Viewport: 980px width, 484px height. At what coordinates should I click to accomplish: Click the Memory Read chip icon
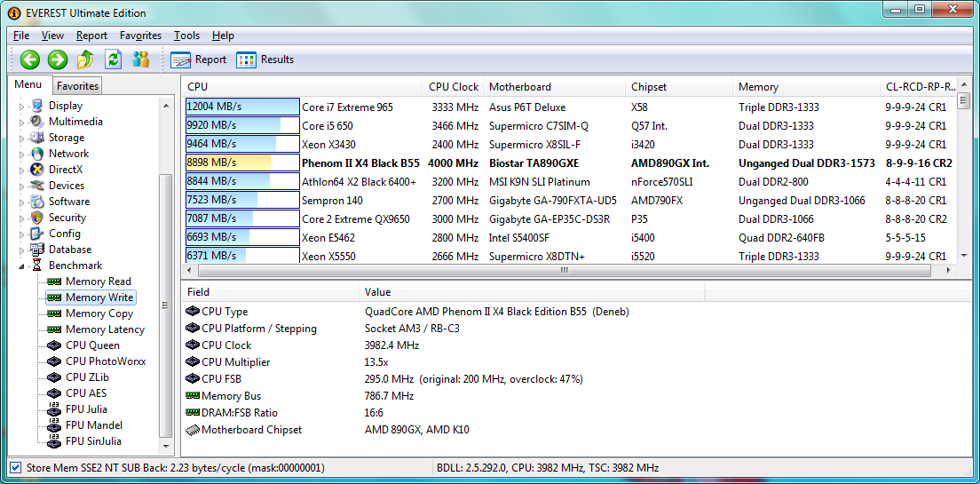click(x=54, y=282)
